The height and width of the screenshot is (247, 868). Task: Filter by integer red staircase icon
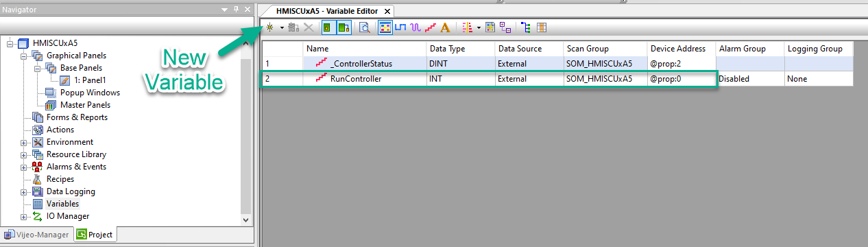pos(430,28)
